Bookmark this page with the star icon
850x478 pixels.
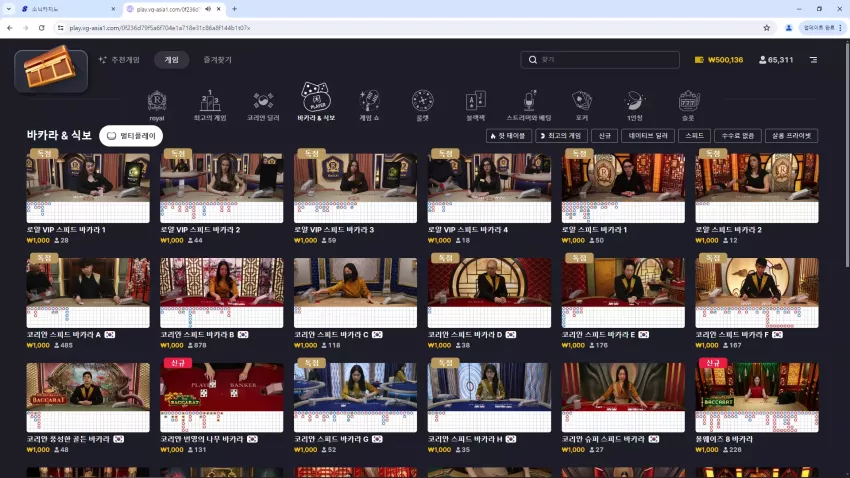click(767, 28)
